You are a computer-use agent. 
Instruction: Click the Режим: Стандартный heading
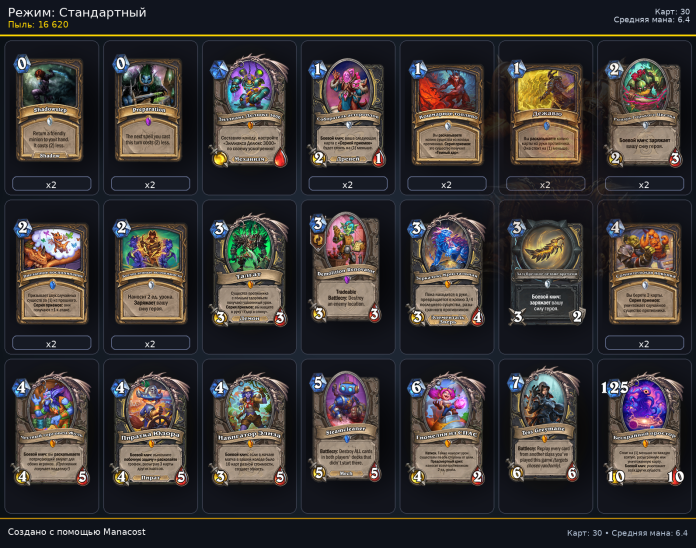77,12
